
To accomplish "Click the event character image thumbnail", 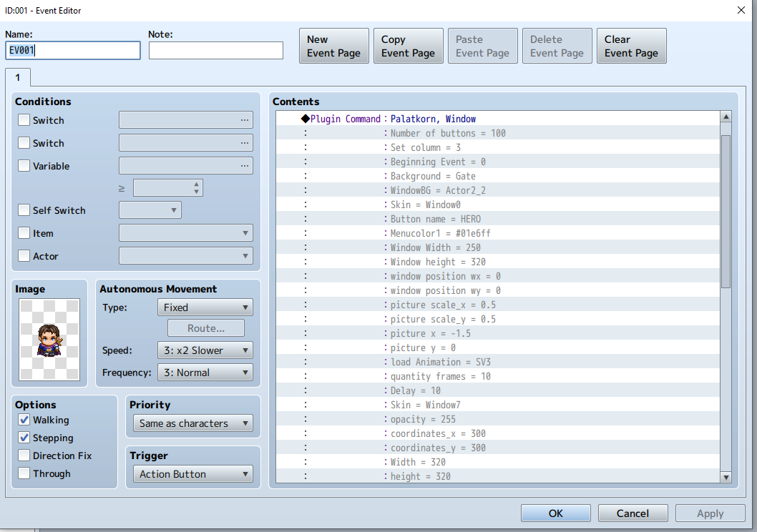I will (x=49, y=340).
